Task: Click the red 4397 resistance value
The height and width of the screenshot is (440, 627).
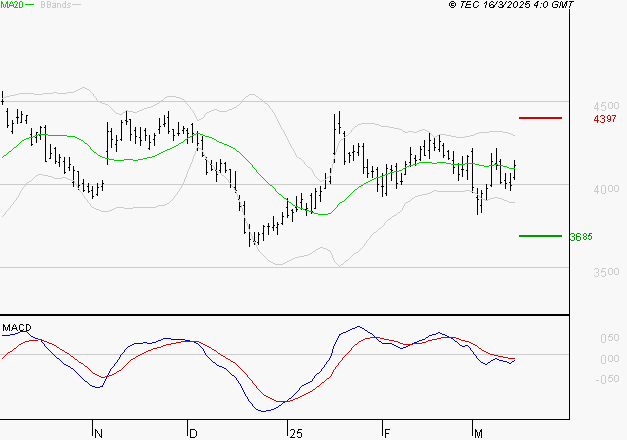Action: pyautogui.click(x=605, y=119)
